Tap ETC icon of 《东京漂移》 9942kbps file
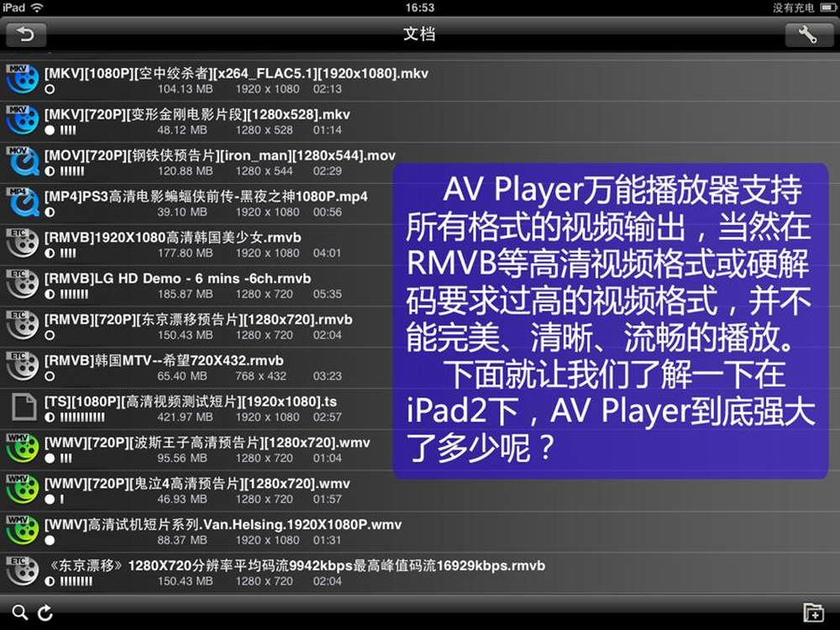The width and height of the screenshot is (840, 630). click(23, 571)
